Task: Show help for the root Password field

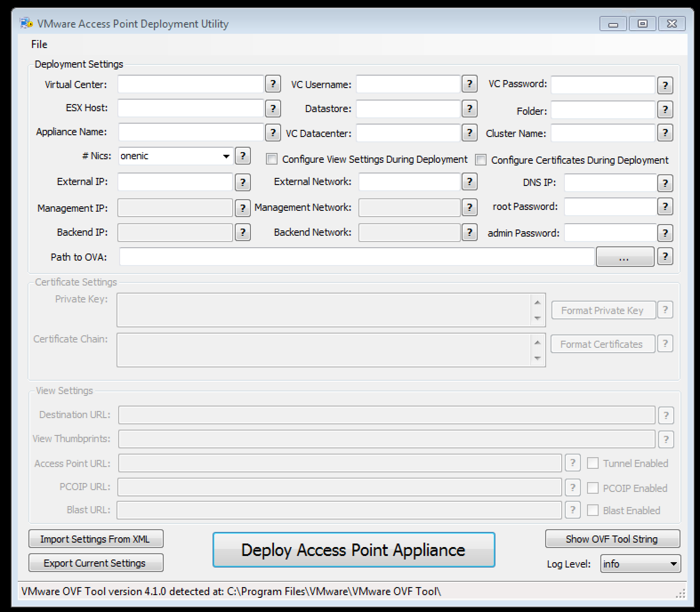Action: (x=665, y=206)
